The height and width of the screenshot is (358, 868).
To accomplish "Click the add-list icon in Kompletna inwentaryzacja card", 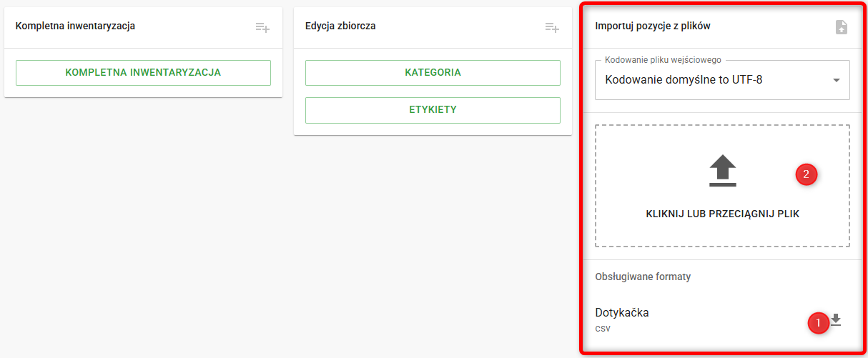I will (262, 27).
